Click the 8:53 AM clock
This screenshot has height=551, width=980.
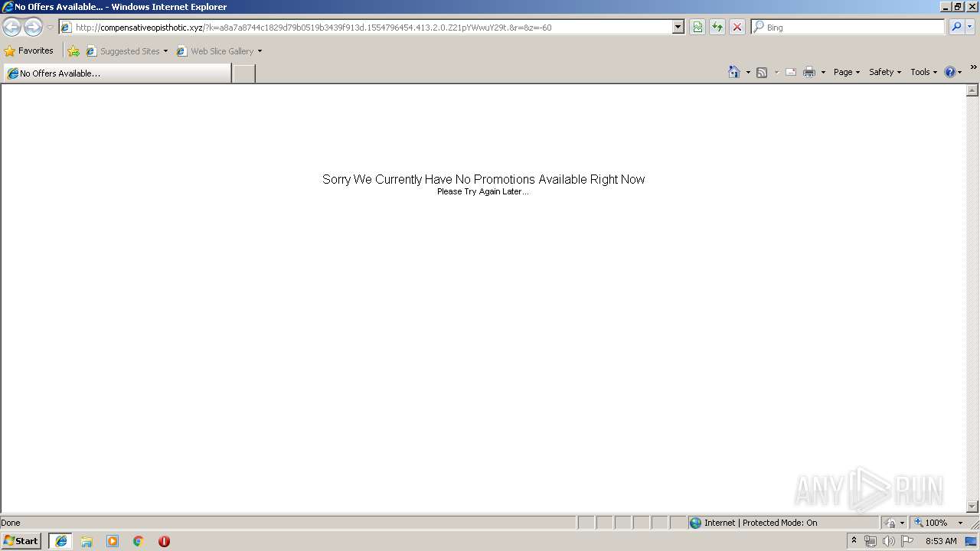tap(941, 541)
